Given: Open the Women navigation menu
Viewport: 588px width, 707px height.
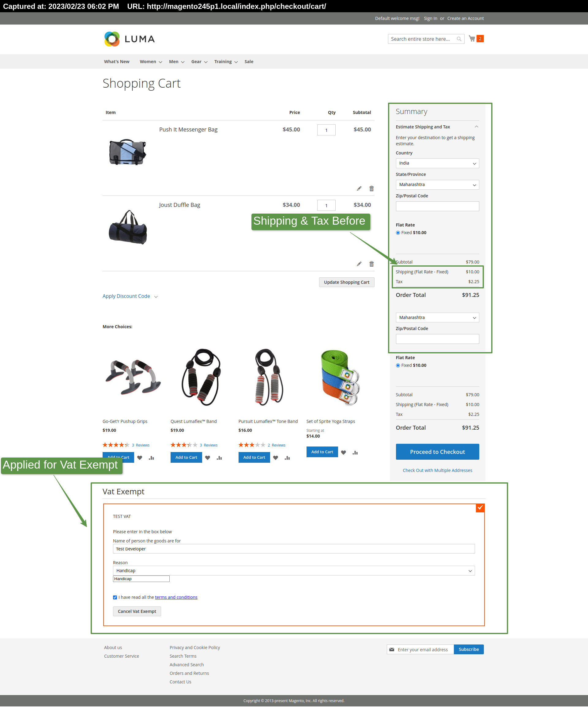Looking at the screenshot, I should click(x=148, y=62).
